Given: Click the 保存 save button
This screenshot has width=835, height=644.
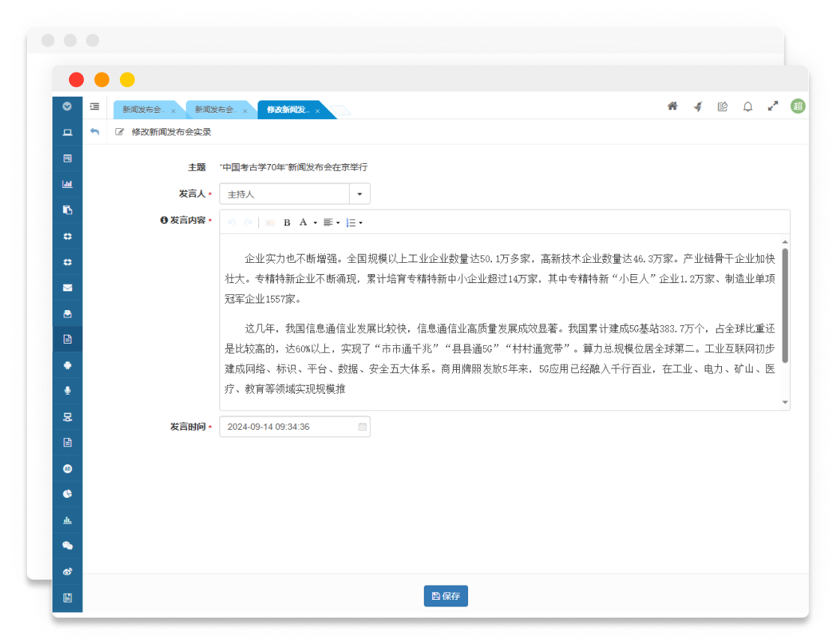Looking at the screenshot, I should (x=446, y=596).
